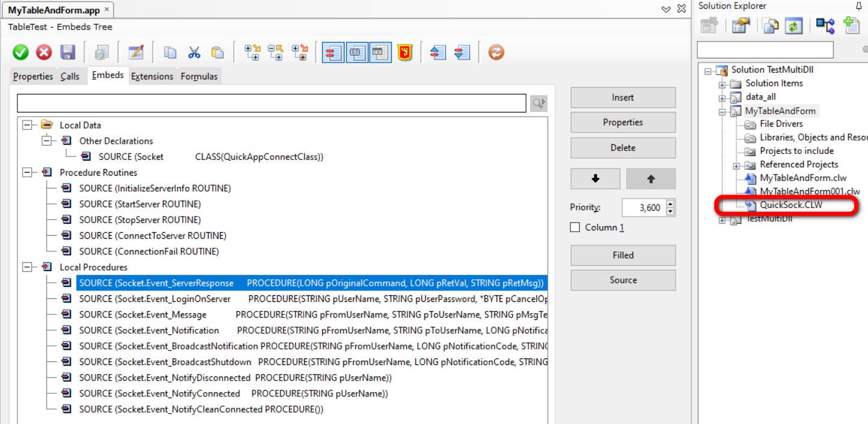Image resolution: width=868 pixels, height=424 pixels.
Task: Expand the Solution Items folder
Action: pos(722,84)
